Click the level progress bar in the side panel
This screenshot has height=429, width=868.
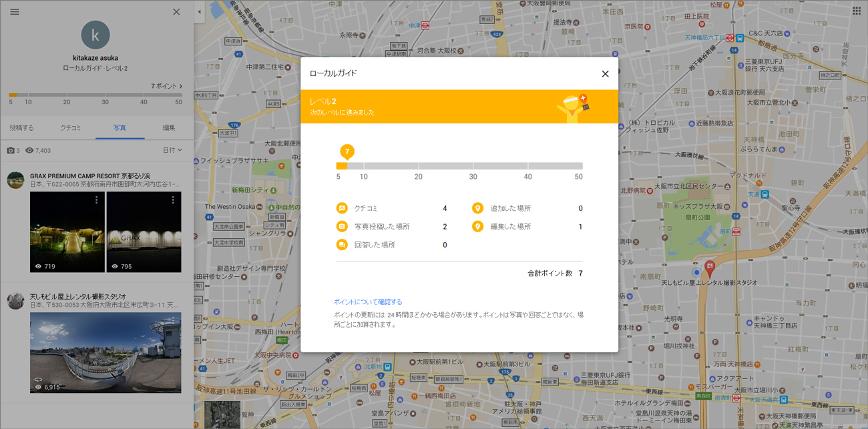coord(95,95)
